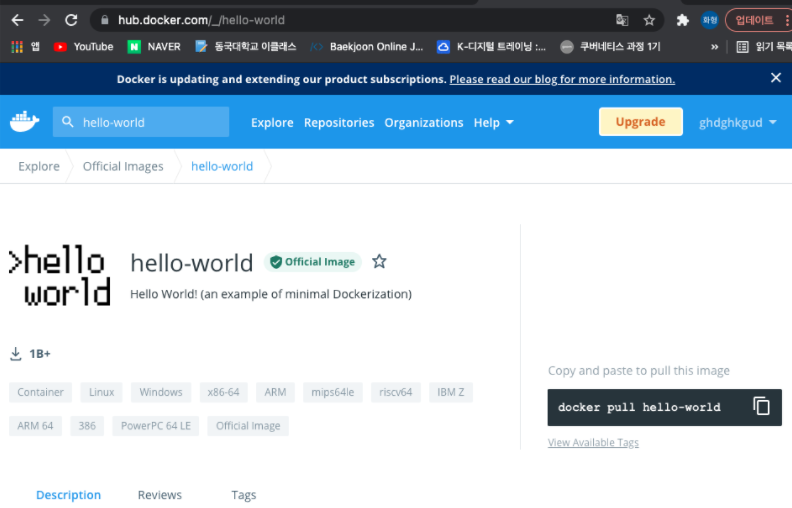Image resolution: width=792 pixels, height=508 pixels.
Task: Open Repositories in the navigation bar
Action: (339, 122)
